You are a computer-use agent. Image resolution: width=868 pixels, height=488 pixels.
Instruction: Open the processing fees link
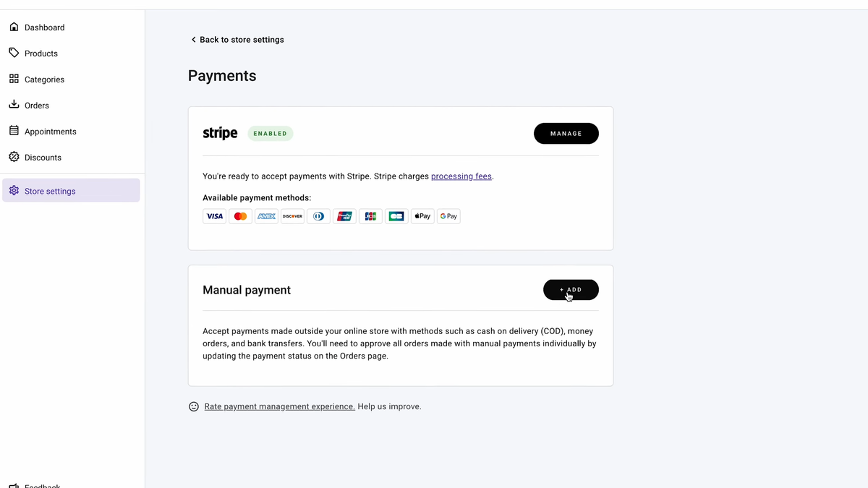tap(461, 176)
